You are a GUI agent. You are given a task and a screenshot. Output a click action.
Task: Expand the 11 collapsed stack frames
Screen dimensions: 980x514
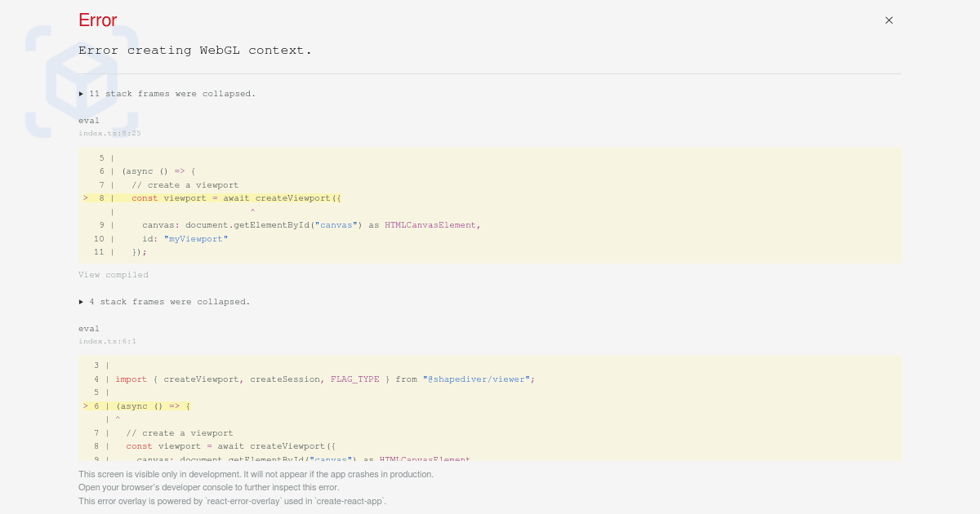[167, 94]
